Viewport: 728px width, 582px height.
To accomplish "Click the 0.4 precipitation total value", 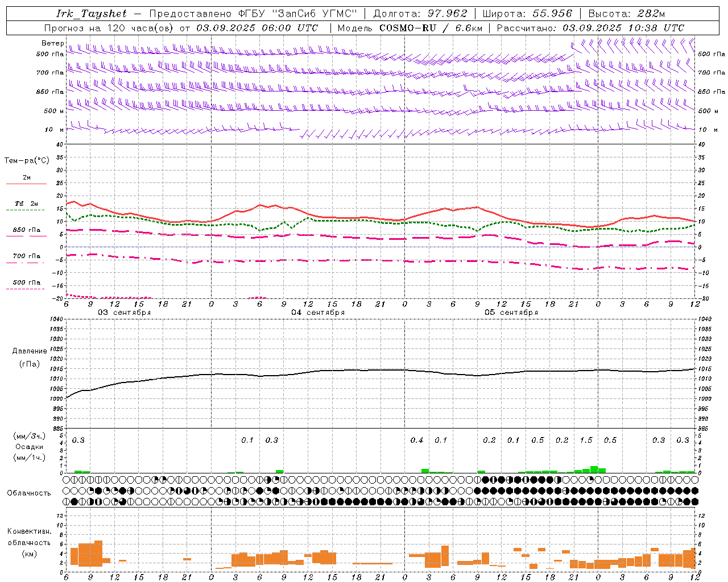I will (417, 440).
